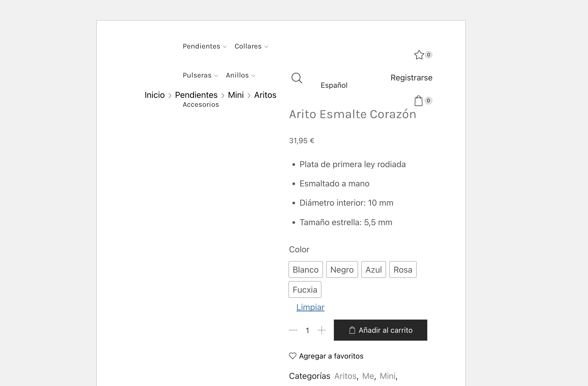Open the Me category link

point(368,376)
